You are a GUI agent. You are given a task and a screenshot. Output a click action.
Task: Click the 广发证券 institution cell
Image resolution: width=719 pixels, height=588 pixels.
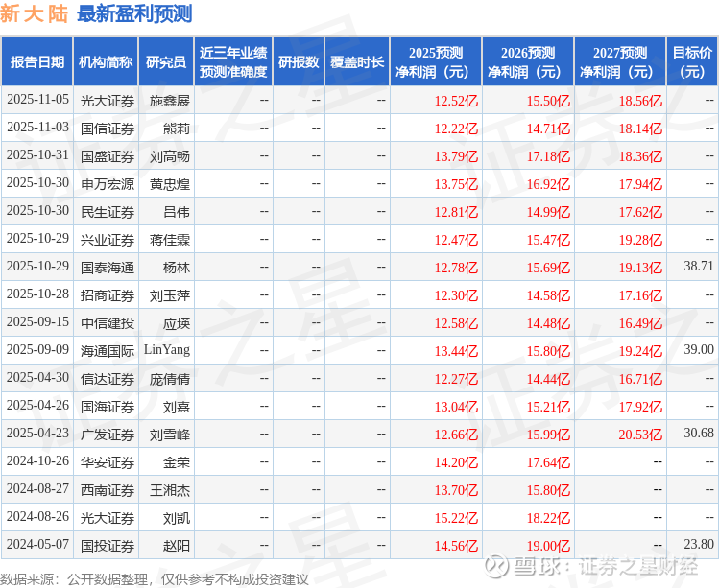pyautogui.click(x=108, y=435)
